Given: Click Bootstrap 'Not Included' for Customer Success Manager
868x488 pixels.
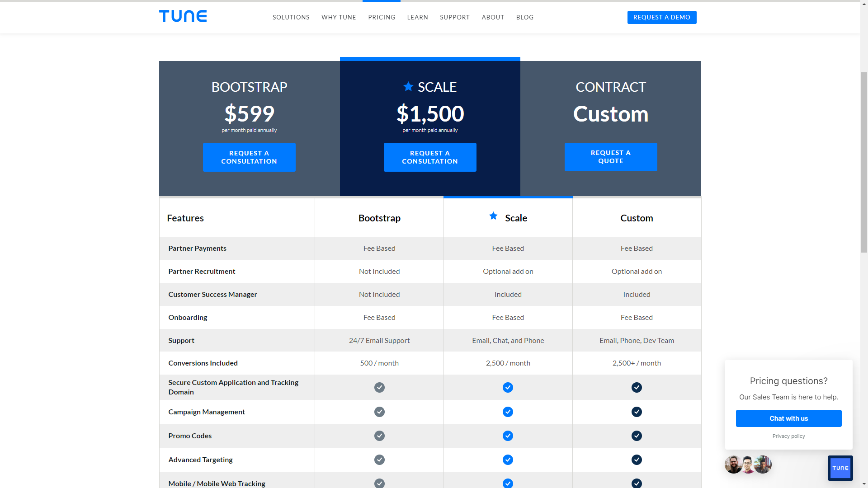Looking at the screenshot, I should [x=379, y=294].
